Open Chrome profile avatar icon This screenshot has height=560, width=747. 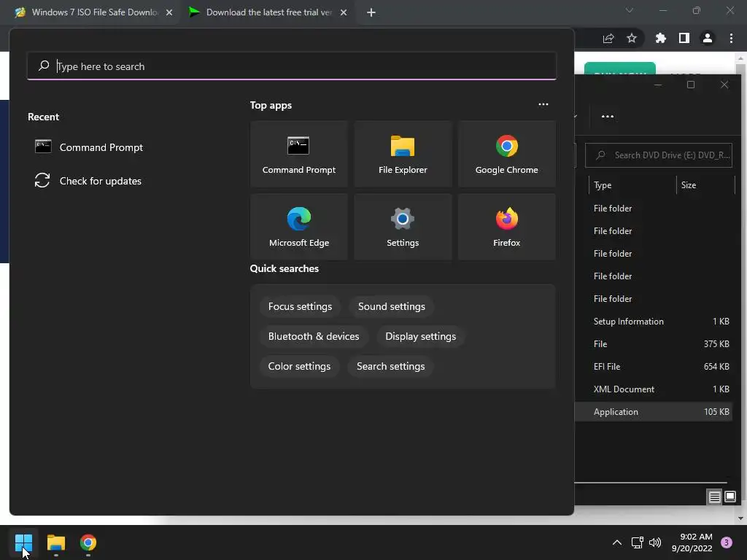tap(708, 38)
